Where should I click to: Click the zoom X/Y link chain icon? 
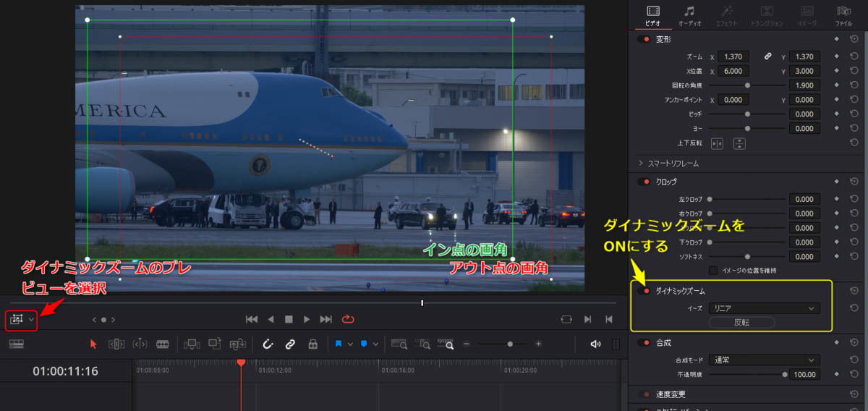(x=768, y=56)
